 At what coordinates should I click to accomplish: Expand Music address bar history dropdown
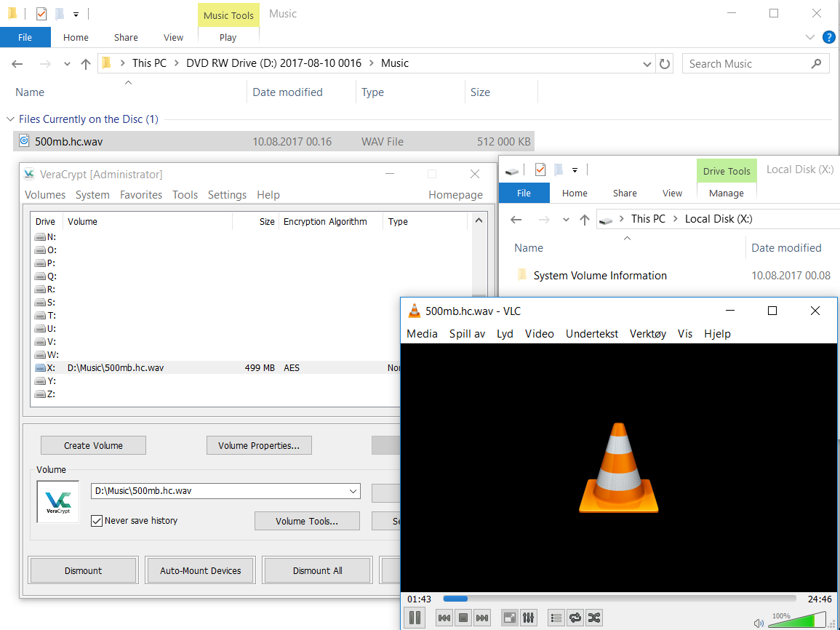pyautogui.click(x=647, y=64)
